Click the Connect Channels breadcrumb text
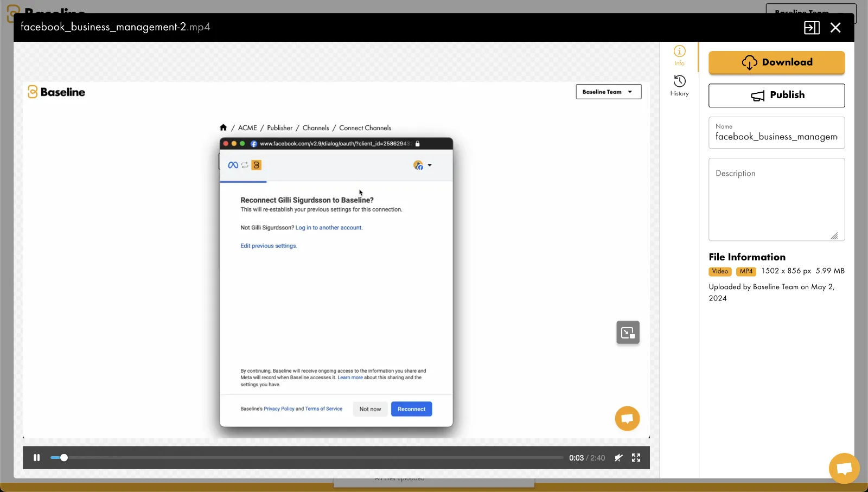 click(365, 128)
